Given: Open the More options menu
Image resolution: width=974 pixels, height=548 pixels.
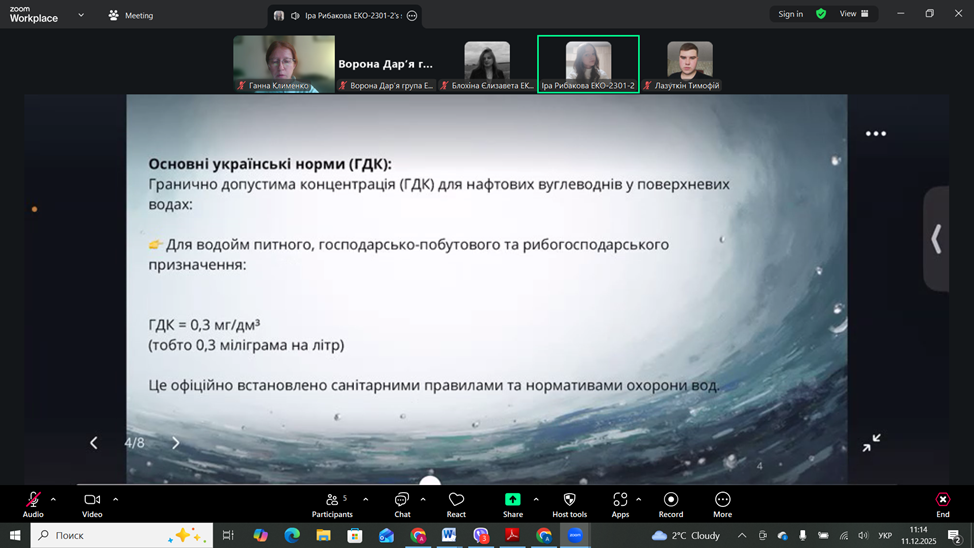Looking at the screenshot, I should (722, 503).
